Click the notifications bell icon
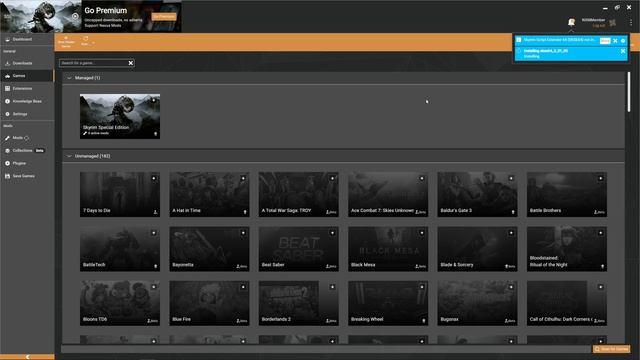The height and width of the screenshot is (360, 640). [x=571, y=22]
